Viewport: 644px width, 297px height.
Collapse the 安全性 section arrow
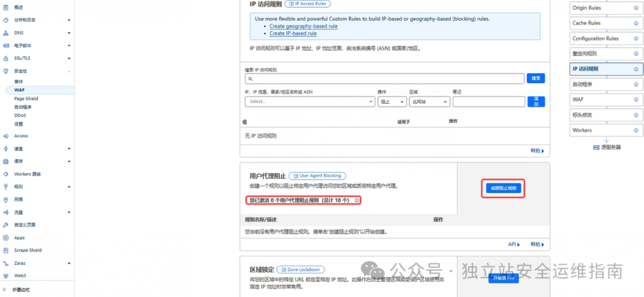tap(69, 71)
